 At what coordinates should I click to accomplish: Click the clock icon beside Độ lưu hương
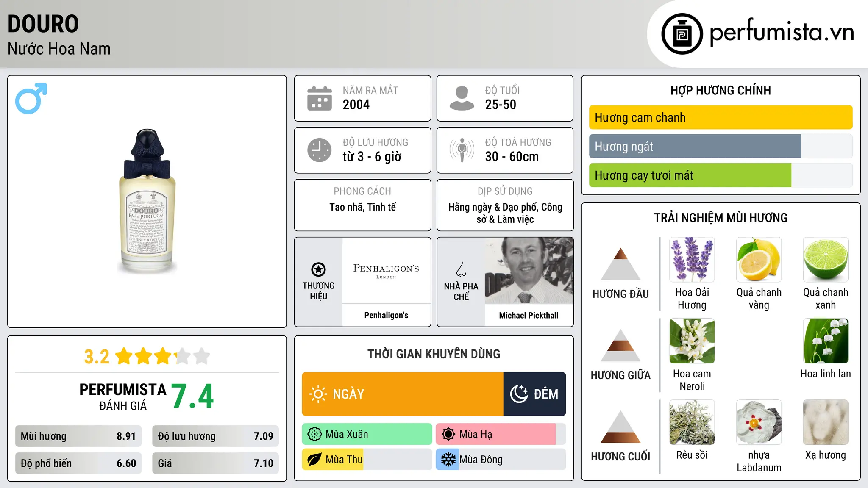tap(320, 150)
